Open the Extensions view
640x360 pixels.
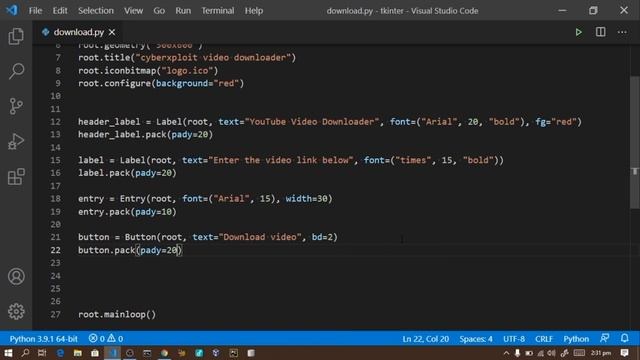coord(16,177)
